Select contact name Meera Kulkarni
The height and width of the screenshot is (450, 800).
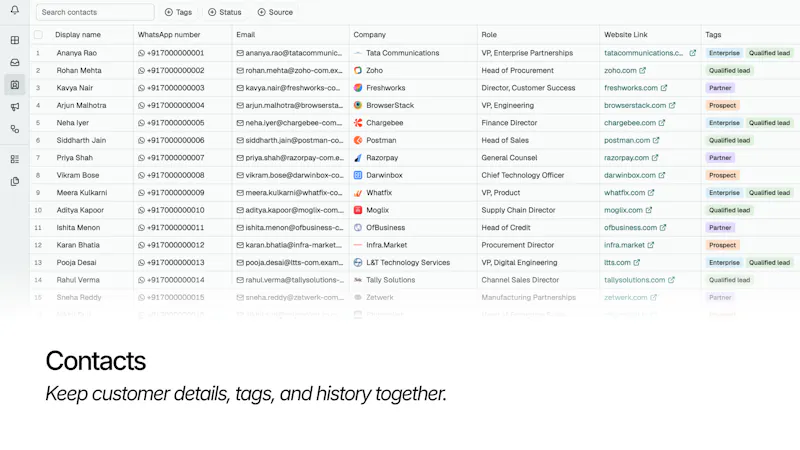(x=82, y=193)
